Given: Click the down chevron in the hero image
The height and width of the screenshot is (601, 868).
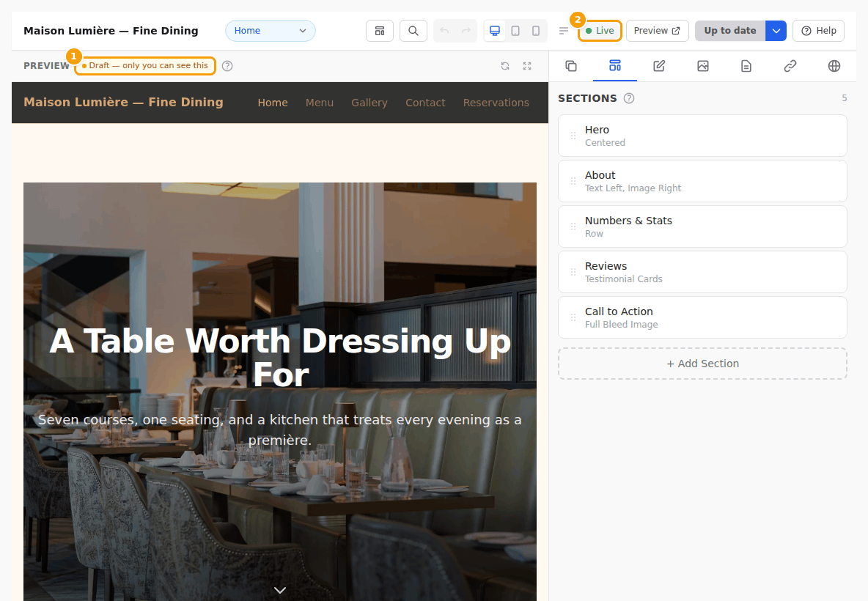Looking at the screenshot, I should tap(280, 590).
